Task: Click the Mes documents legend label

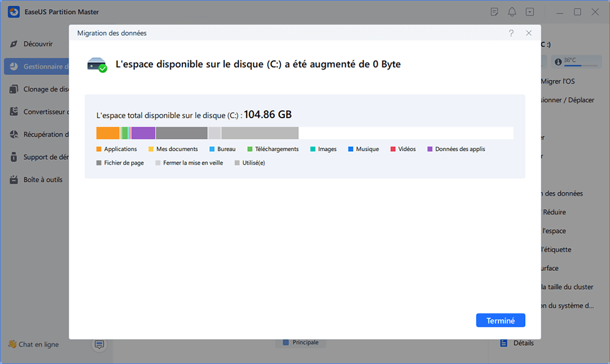Action: pos(177,149)
